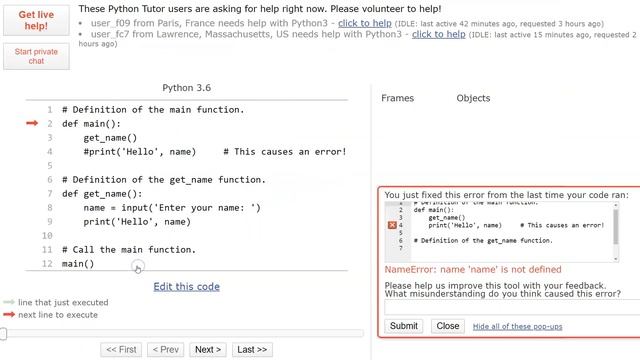Go back one step with < Prev
The height and width of the screenshot is (360, 640).
tap(165, 349)
